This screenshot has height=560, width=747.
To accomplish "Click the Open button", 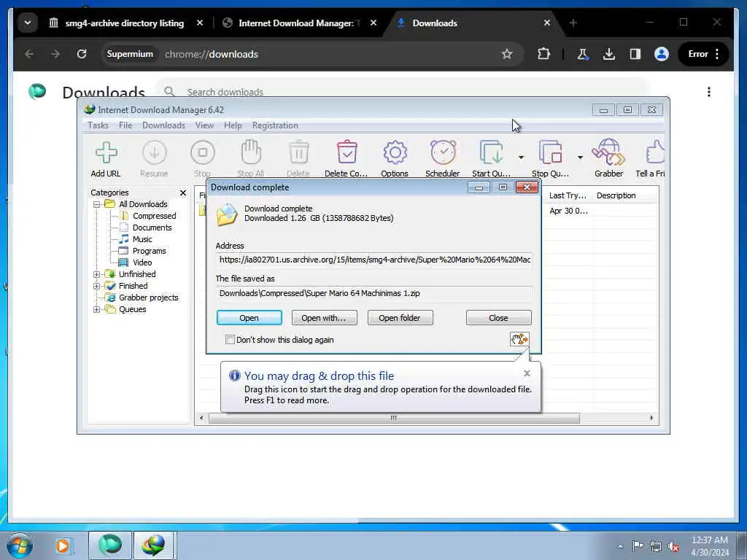I will click(249, 318).
